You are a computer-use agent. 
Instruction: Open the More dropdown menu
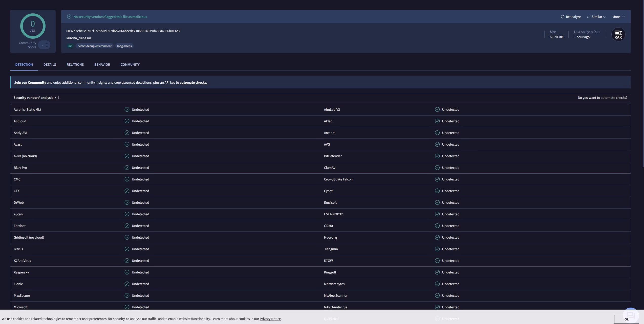point(618,17)
